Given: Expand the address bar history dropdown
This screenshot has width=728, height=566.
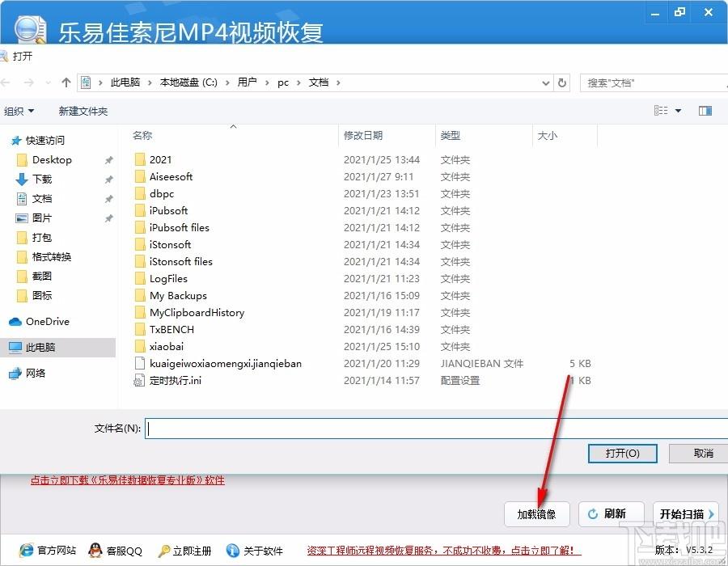Looking at the screenshot, I should point(545,83).
